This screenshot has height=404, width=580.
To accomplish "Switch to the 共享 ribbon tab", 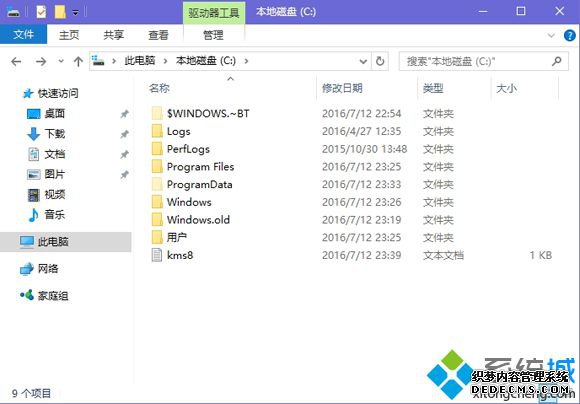I will [x=114, y=35].
